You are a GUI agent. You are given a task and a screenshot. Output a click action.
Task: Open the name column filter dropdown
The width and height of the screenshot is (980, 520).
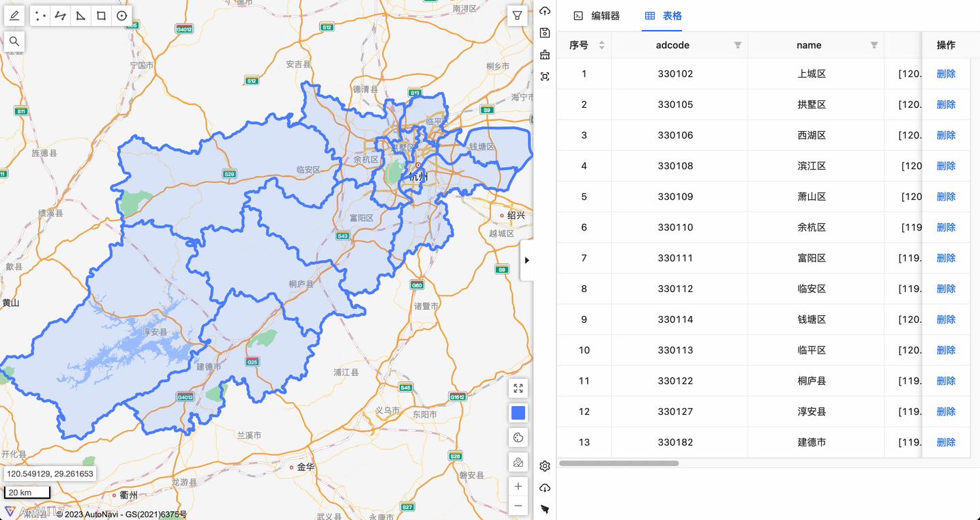[874, 45]
